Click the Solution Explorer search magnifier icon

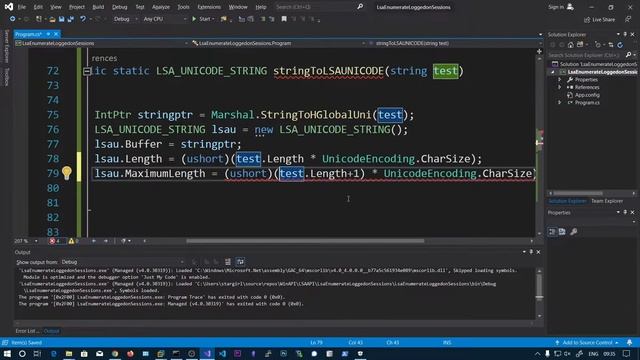(628, 55)
